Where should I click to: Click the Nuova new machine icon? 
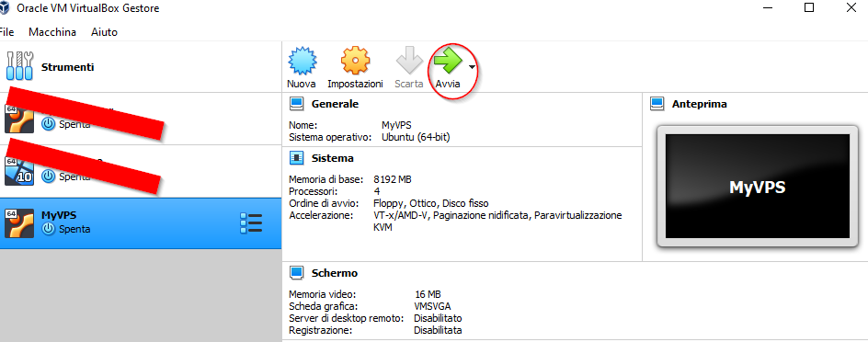(x=302, y=61)
